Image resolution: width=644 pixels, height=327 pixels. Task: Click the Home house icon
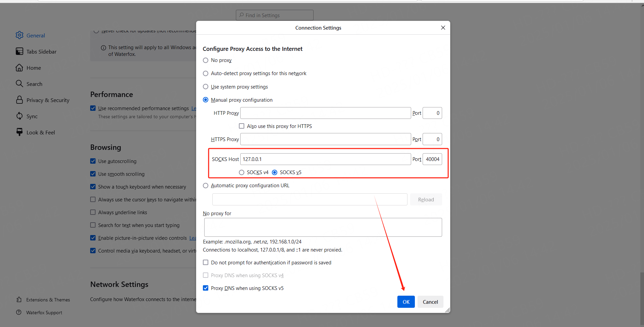(x=20, y=68)
